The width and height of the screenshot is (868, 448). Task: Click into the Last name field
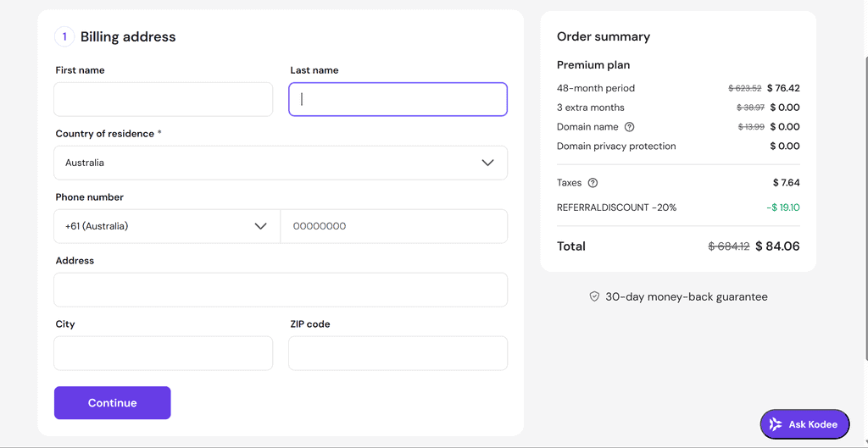pos(398,99)
